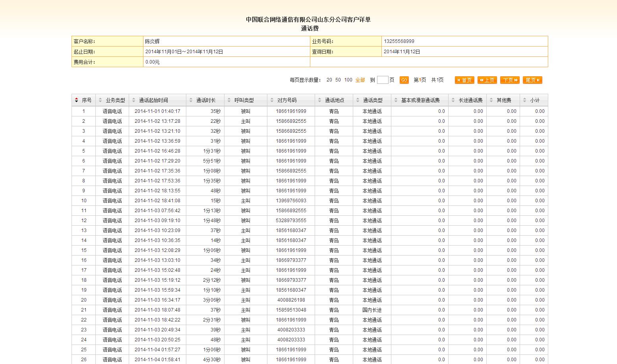
Task: Select 全部 to display all records
Action: pos(360,80)
